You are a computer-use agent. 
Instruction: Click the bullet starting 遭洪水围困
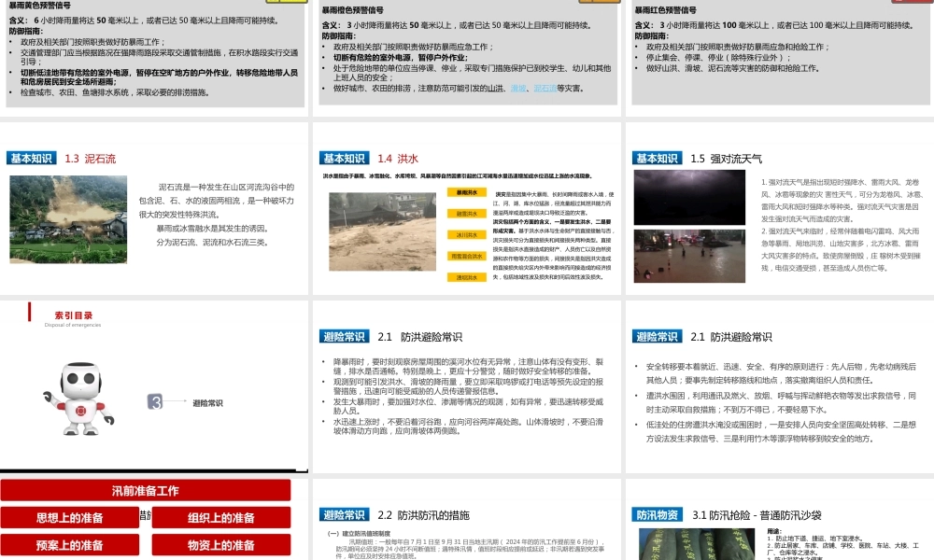780,402
